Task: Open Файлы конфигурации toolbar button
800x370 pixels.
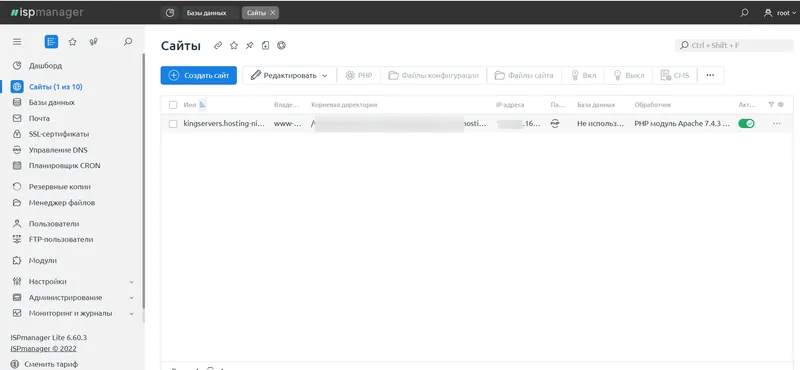Action: pyautogui.click(x=433, y=76)
